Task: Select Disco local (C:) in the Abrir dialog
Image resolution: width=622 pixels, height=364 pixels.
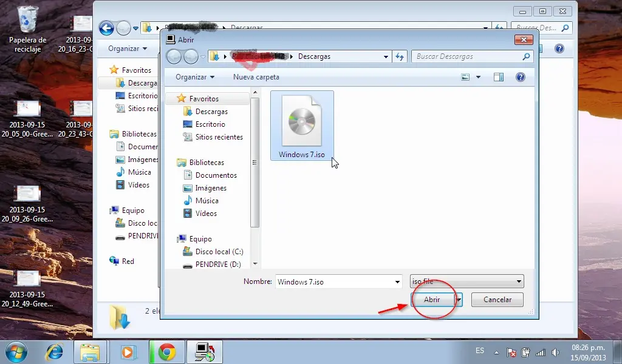Action: point(219,251)
